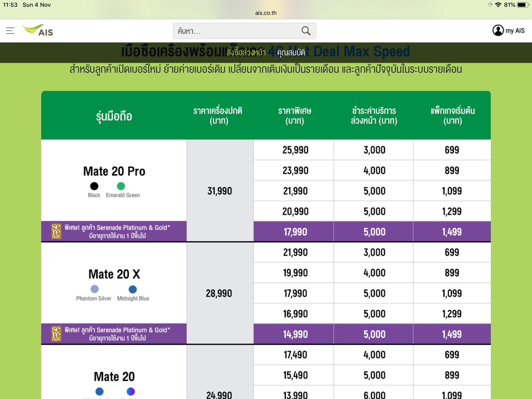Select the purple gradient swatch under Mate 20
Image resolution: width=532 pixels, height=399 pixels.
131,392
